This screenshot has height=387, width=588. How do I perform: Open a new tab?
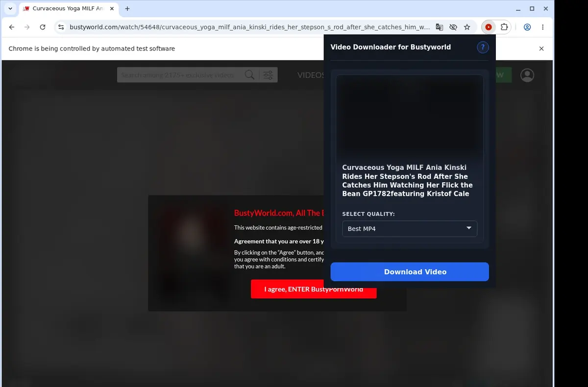point(127,8)
